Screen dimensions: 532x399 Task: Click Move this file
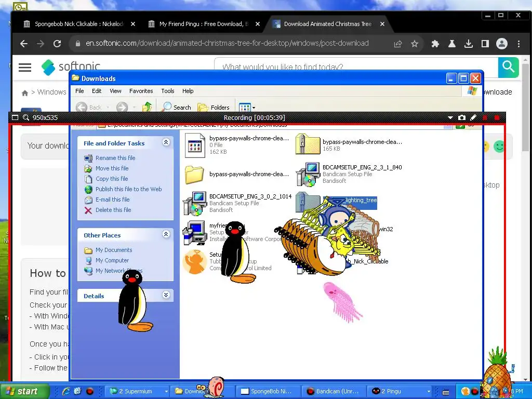[112, 168]
